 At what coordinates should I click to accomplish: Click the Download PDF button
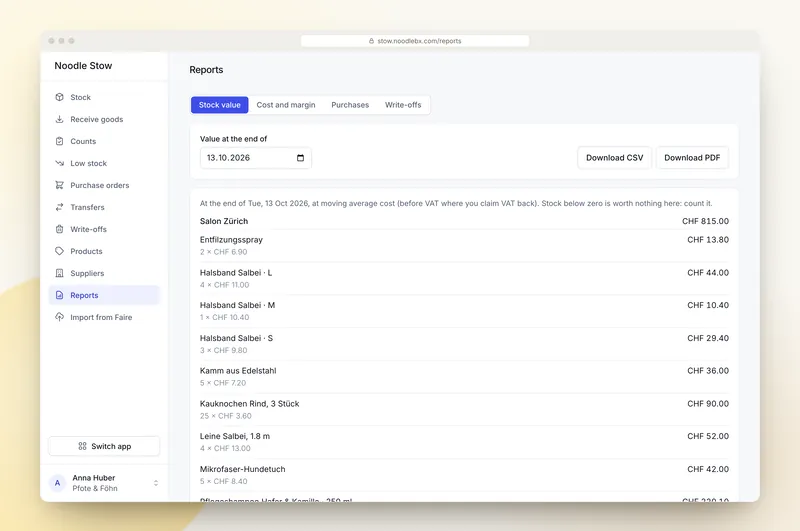[692, 158]
